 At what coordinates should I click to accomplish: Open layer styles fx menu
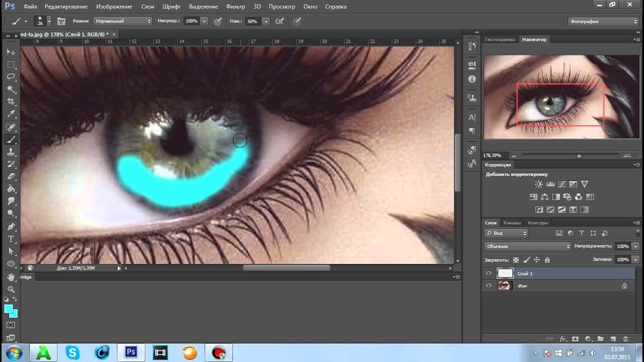coord(563,339)
